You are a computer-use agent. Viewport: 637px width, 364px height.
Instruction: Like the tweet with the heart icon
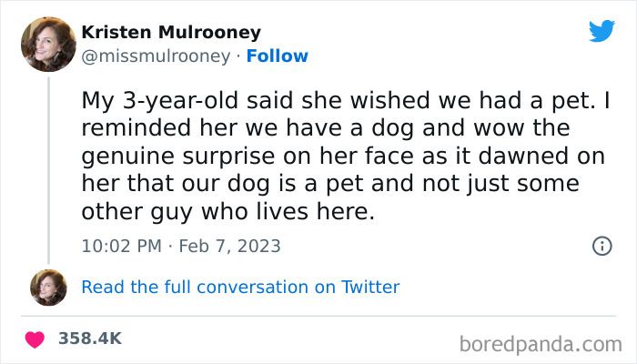tap(36, 339)
